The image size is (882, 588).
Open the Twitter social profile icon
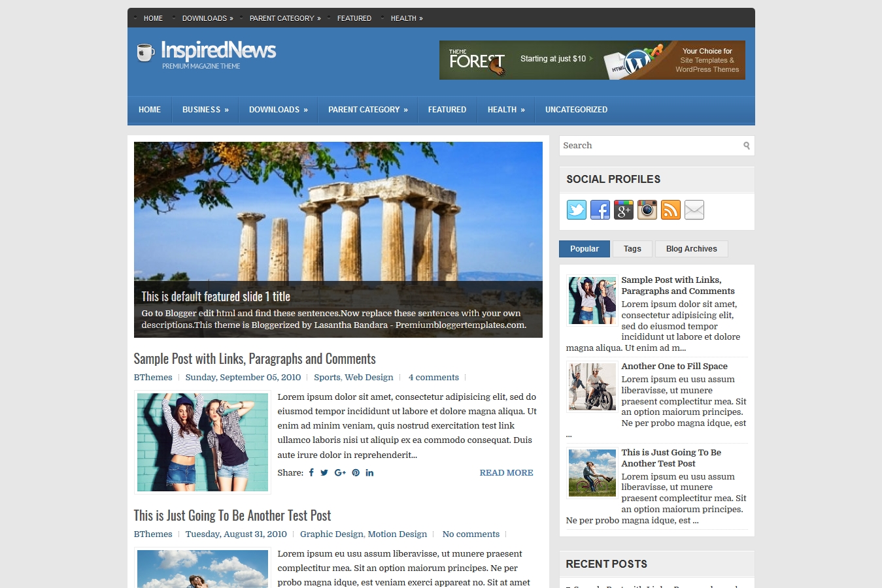pyautogui.click(x=577, y=210)
